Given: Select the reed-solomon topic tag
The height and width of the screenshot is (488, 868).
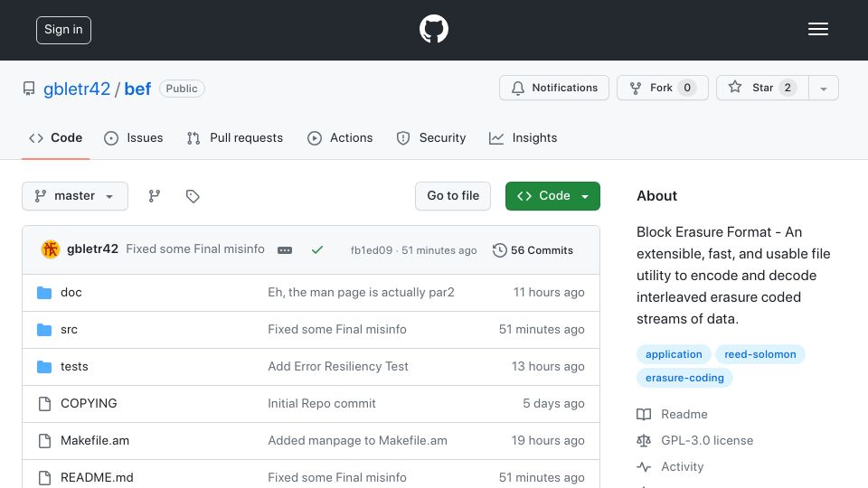Looking at the screenshot, I should 760,354.
